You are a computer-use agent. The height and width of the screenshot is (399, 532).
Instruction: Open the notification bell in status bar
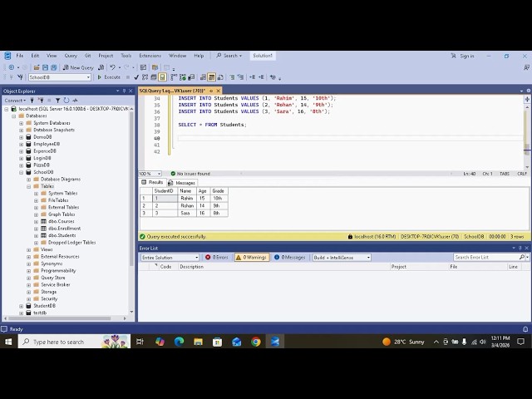[x=525, y=329]
